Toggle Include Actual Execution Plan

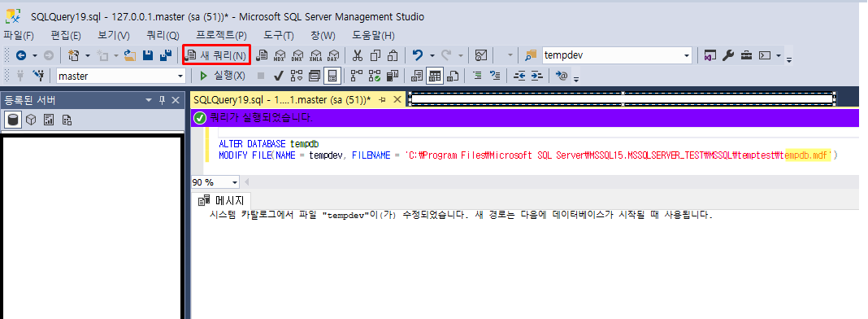(x=357, y=76)
